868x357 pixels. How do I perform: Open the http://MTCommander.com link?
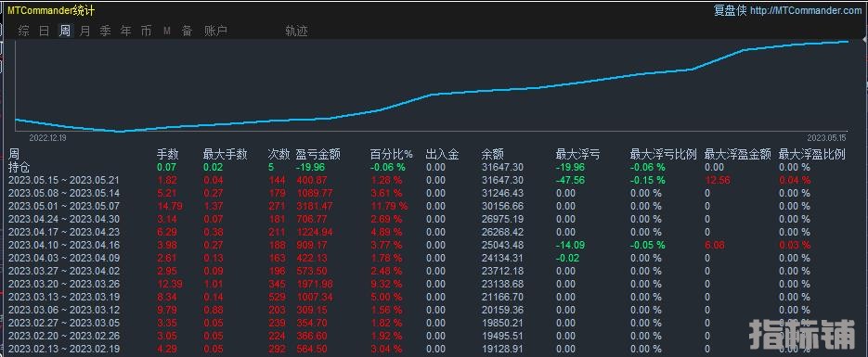(807, 10)
